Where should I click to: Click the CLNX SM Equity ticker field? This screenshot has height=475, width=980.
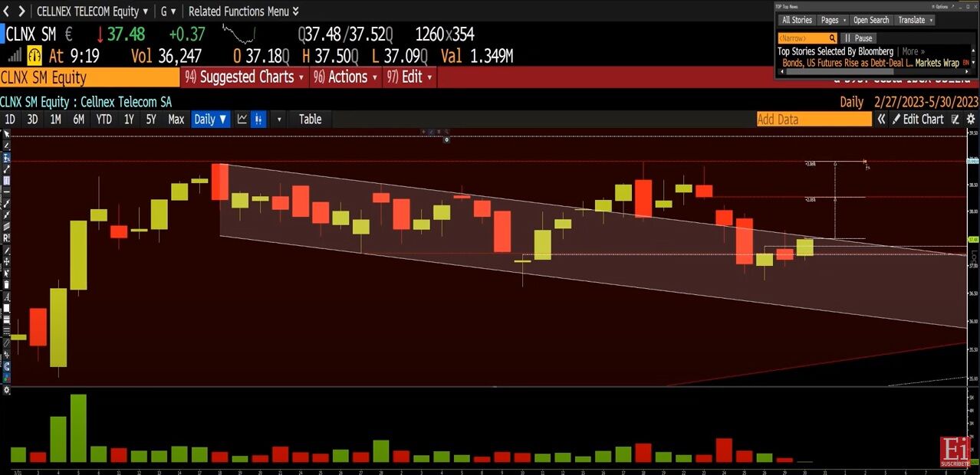click(x=90, y=77)
